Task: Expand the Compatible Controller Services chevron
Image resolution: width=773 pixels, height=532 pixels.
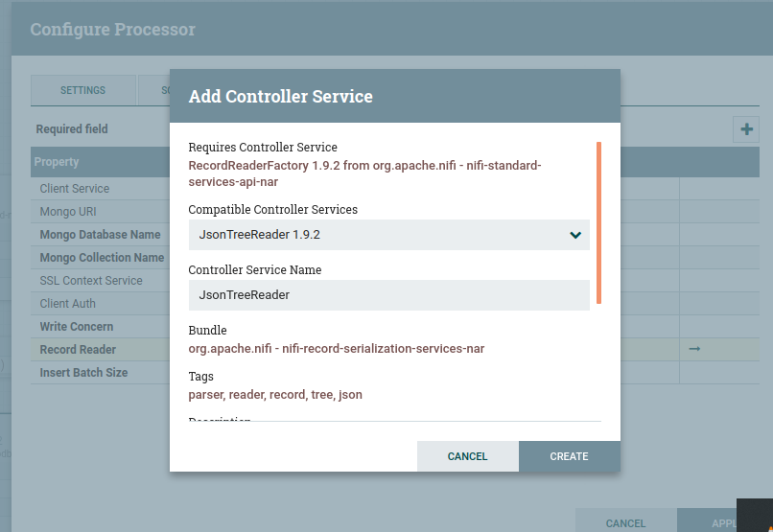Action: (x=575, y=235)
